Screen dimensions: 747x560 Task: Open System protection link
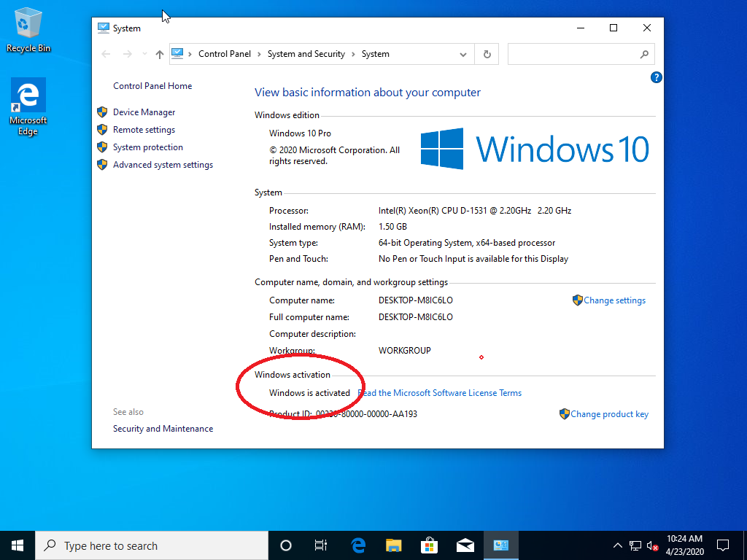click(x=147, y=147)
